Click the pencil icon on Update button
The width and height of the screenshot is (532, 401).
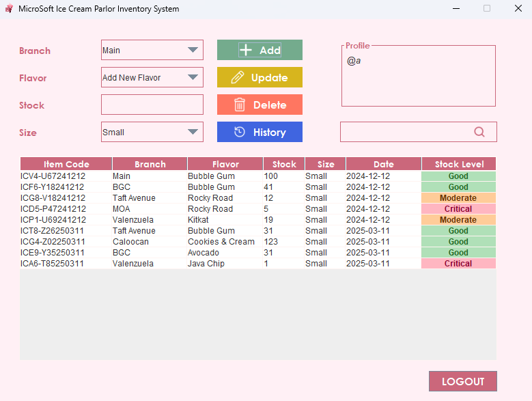(x=238, y=77)
